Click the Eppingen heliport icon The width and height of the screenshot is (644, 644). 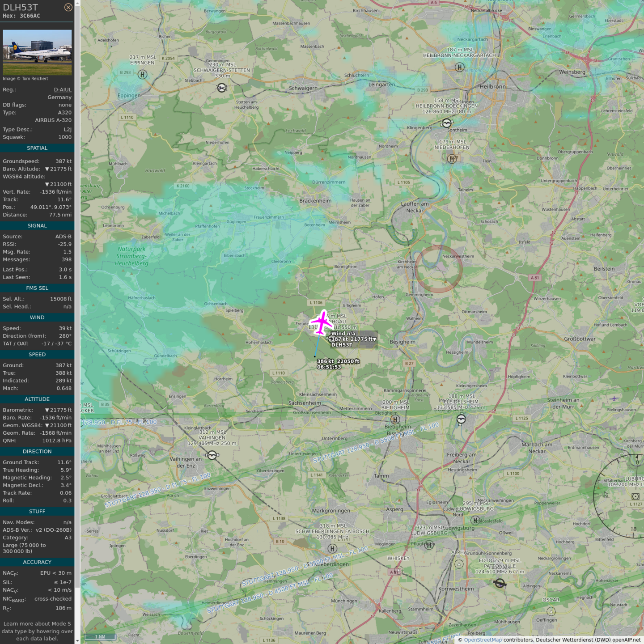[142, 75]
